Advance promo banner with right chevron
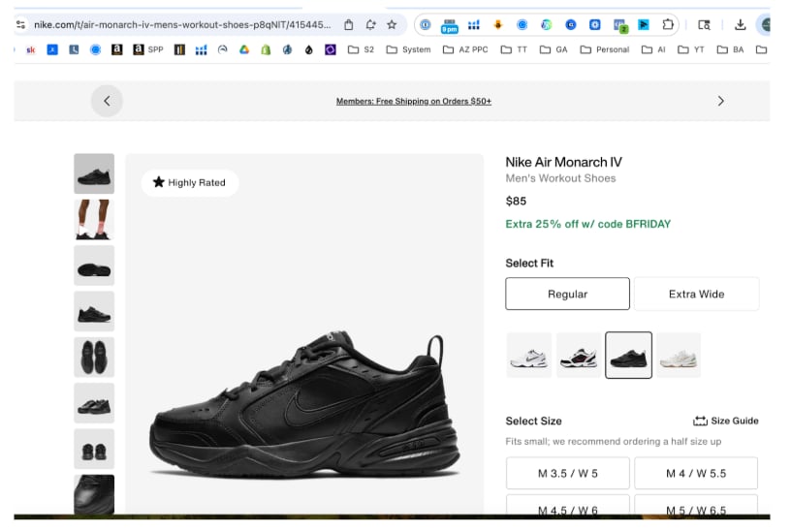This screenshot has height=532, width=791. (x=720, y=101)
